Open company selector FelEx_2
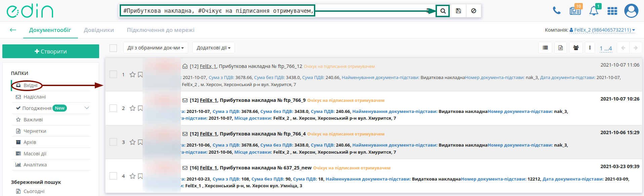 click(602, 30)
